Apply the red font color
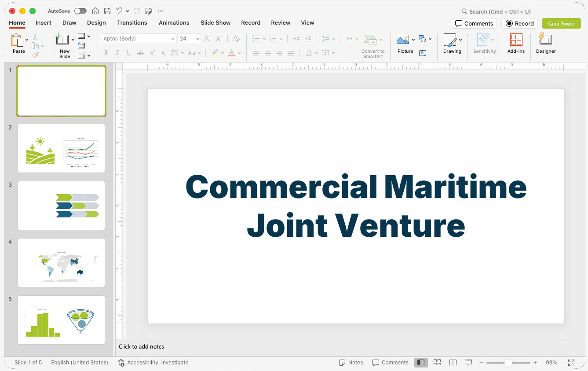 [x=231, y=53]
